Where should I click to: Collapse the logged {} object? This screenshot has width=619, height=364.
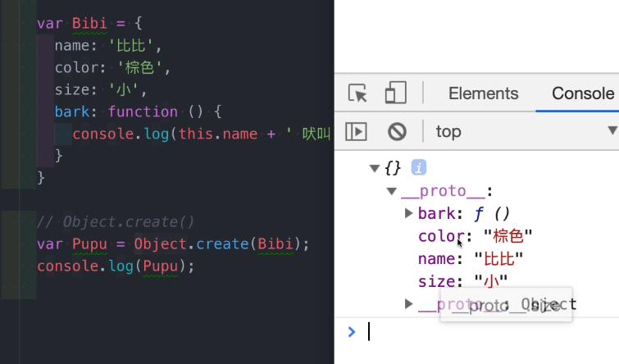coord(374,169)
